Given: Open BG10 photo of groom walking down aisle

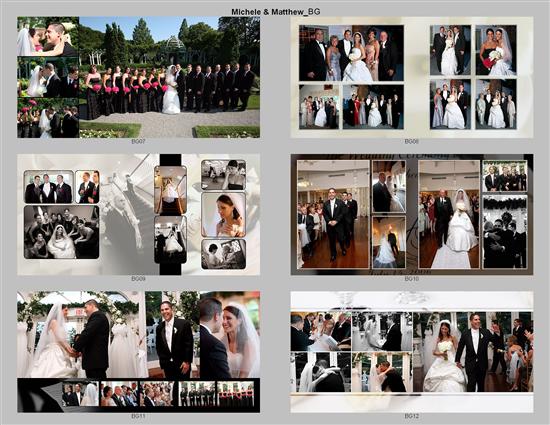Looking at the screenshot, I should 333,215.
